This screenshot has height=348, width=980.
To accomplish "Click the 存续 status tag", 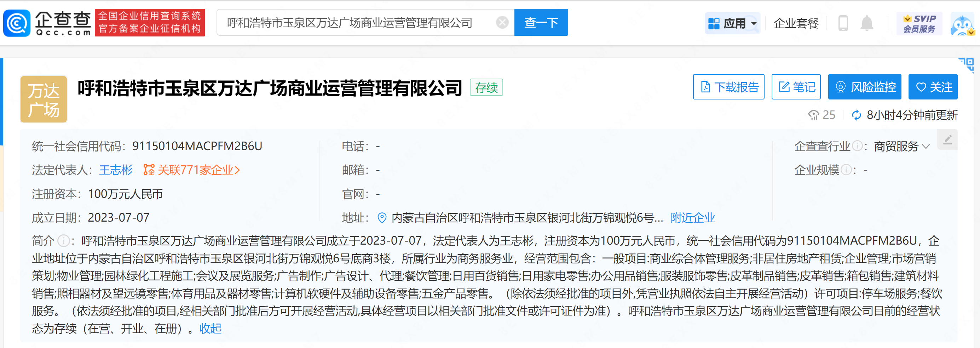I will pos(486,87).
